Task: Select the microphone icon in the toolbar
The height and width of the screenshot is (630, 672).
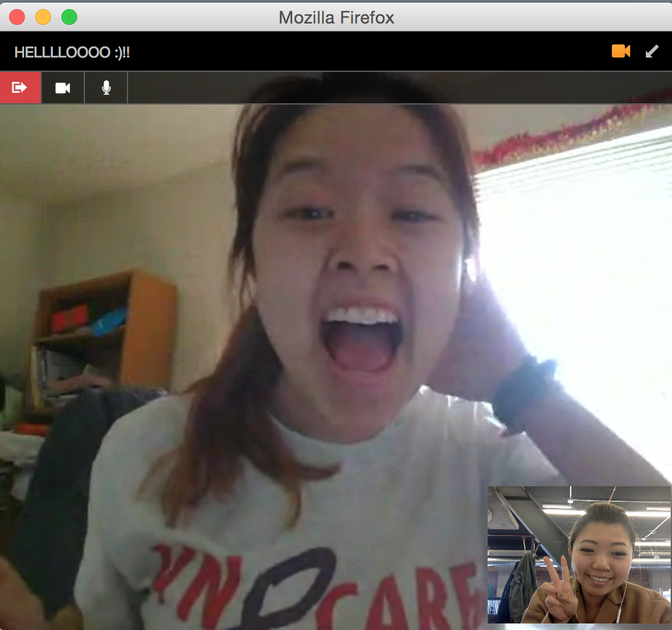Action: [105, 87]
